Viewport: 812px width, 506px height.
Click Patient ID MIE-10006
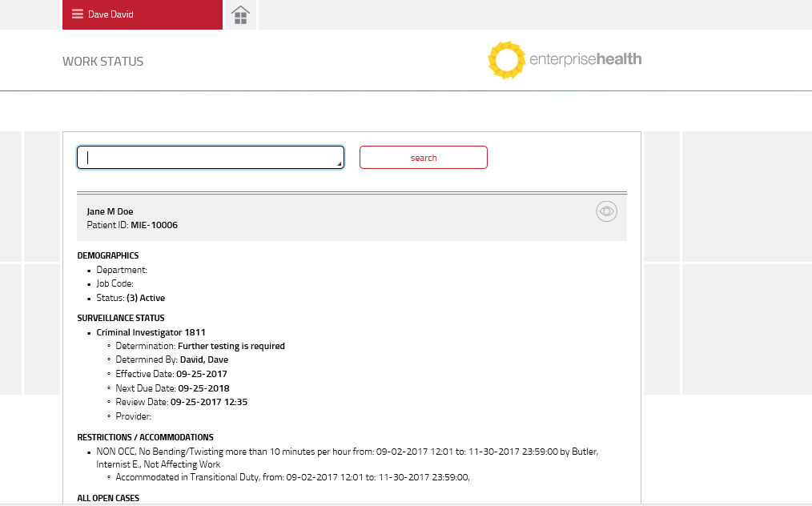tap(132, 225)
